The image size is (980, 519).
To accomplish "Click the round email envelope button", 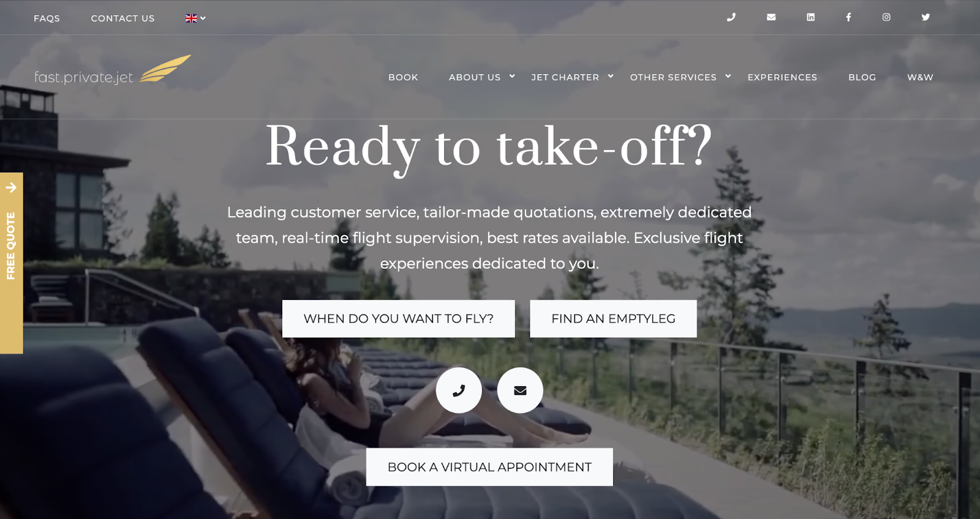I will pos(520,390).
